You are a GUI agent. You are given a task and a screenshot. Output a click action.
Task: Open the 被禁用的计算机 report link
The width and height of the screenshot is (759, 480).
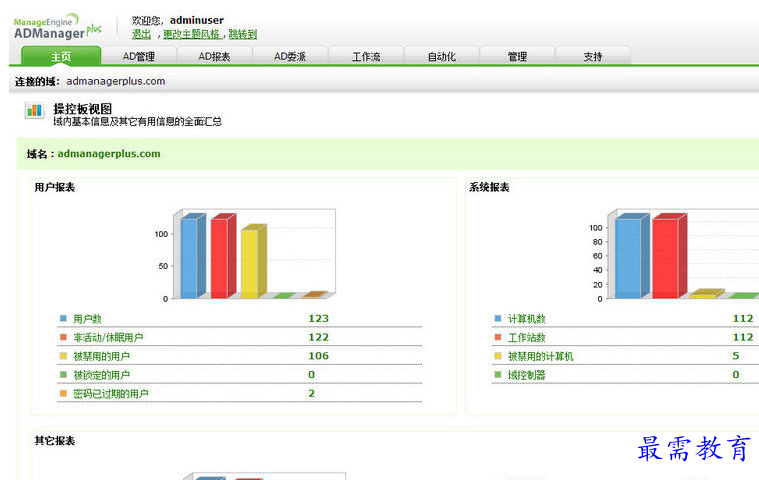coord(541,356)
